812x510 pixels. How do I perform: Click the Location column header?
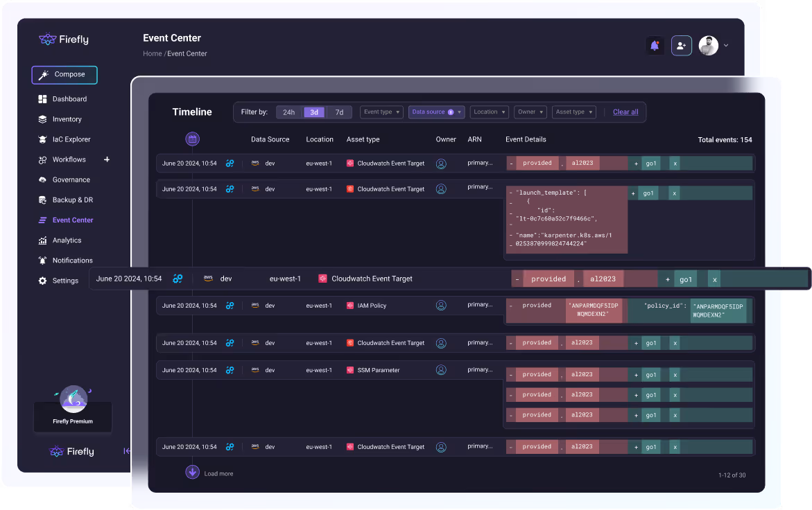[320, 139]
